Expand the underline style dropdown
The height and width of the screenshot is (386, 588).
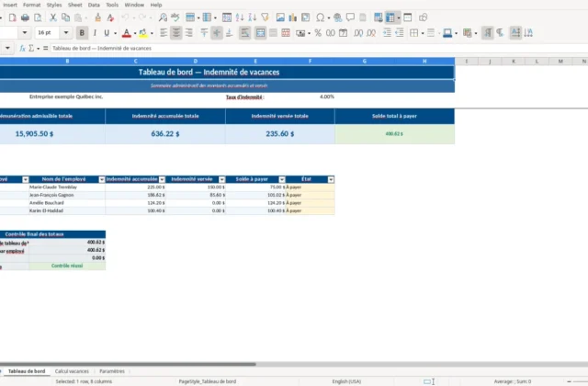(x=115, y=33)
